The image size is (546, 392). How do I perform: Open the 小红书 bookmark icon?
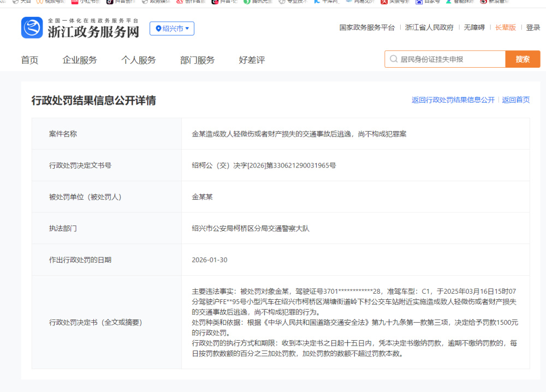(x=75, y=2)
